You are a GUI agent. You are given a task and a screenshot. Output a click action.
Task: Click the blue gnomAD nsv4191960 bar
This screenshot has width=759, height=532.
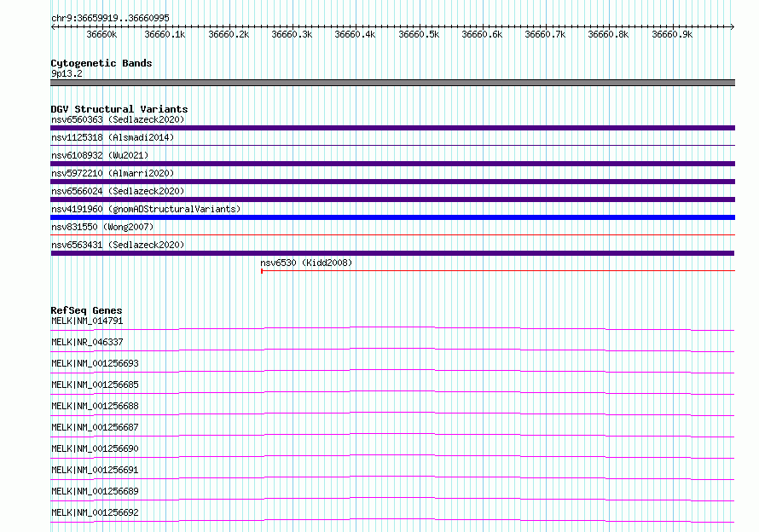pyautogui.click(x=392, y=217)
